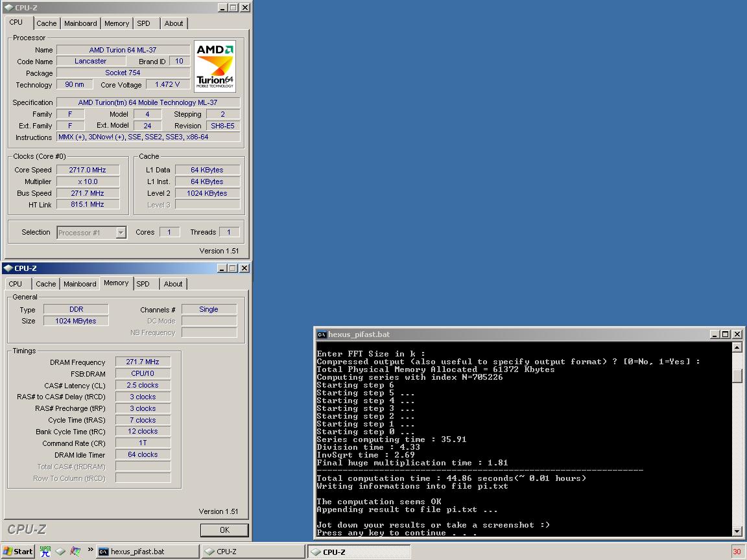Click the FSB:DRAM value CPU/10

pyautogui.click(x=143, y=373)
